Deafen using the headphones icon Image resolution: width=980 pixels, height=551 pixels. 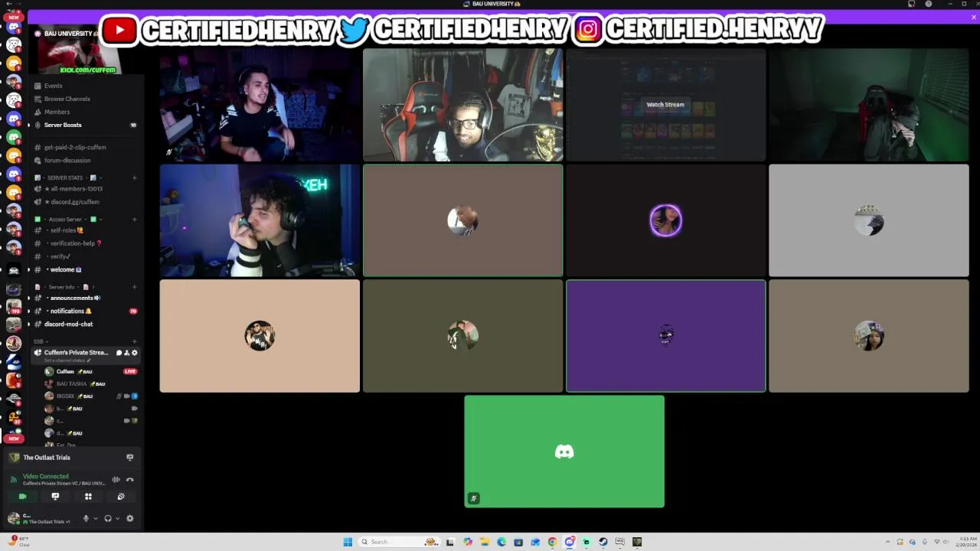pos(108,518)
